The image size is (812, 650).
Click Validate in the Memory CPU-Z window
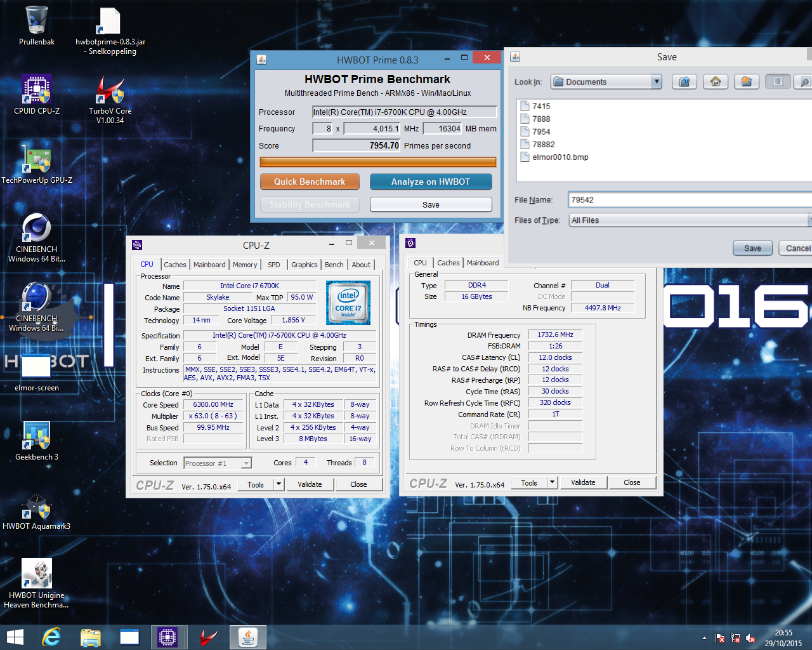coord(583,482)
